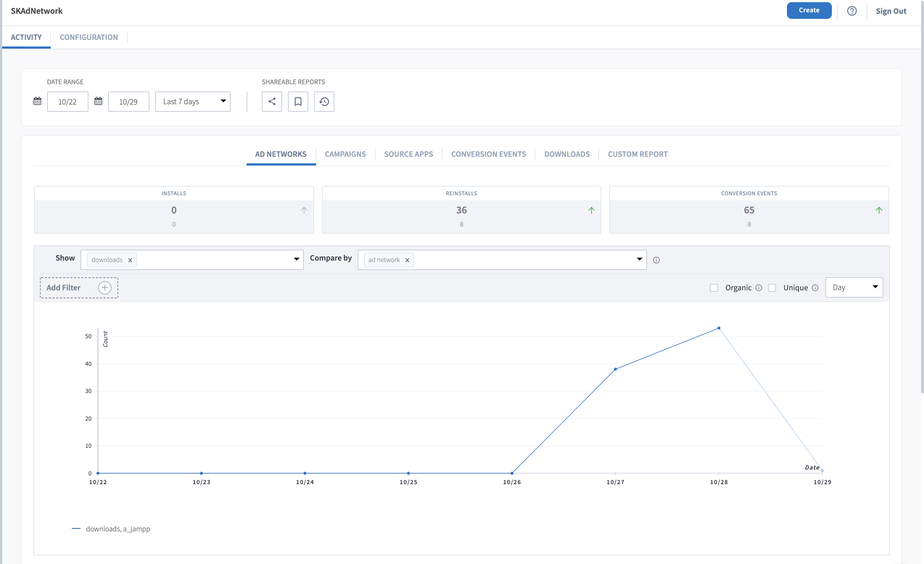Select the Campaigns tab
Image resolution: width=924 pixels, height=564 pixels.
pyautogui.click(x=345, y=154)
